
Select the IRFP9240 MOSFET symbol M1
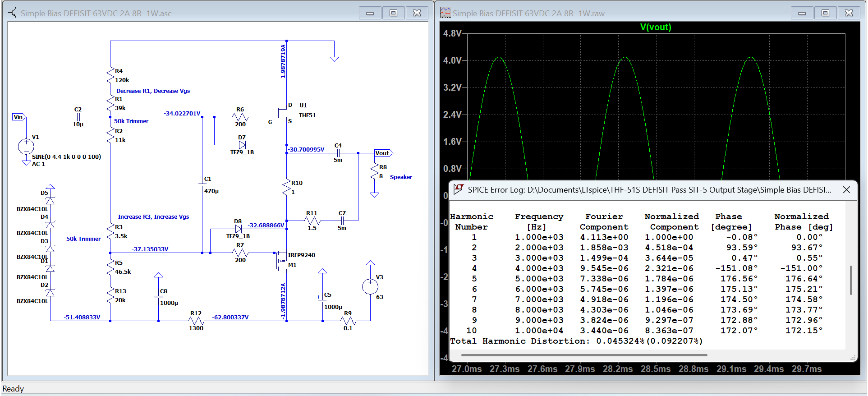click(x=281, y=260)
